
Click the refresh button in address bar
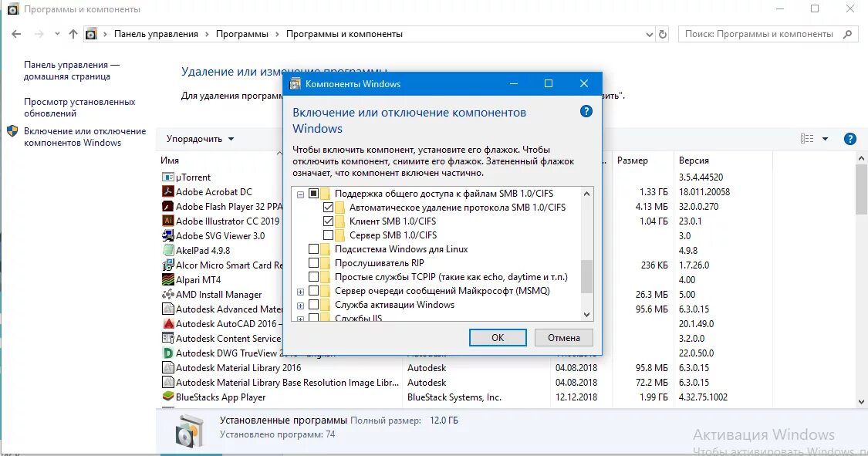coord(663,34)
